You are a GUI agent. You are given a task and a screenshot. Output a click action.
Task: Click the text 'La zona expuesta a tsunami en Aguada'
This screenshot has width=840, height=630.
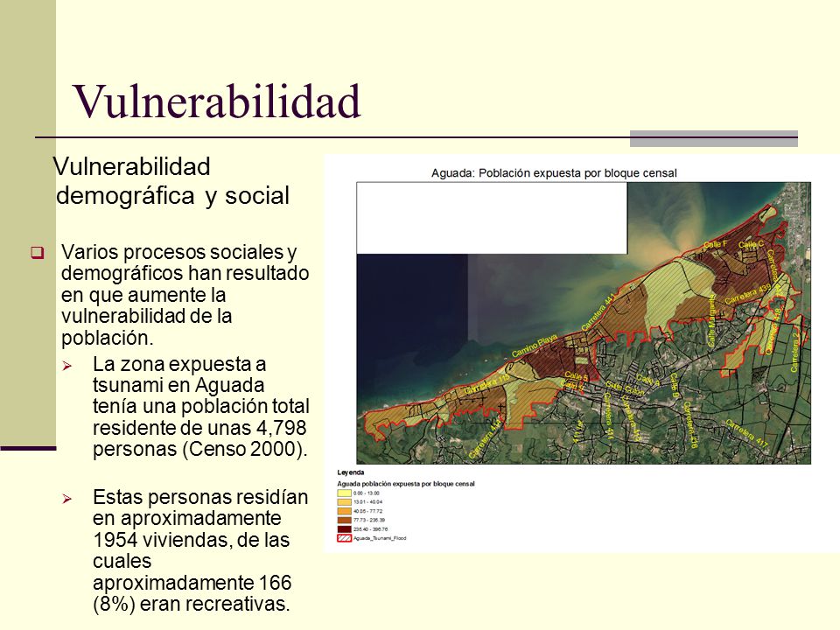click(x=179, y=374)
